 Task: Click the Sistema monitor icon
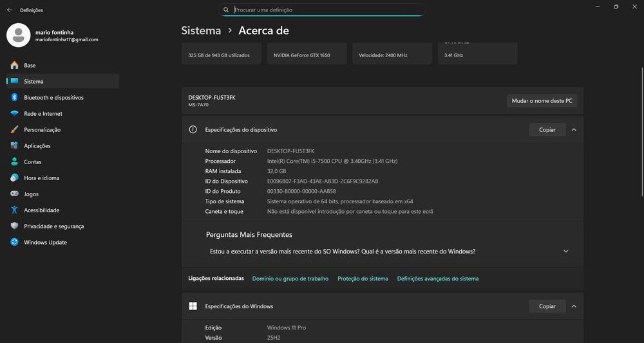pyautogui.click(x=14, y=81)
